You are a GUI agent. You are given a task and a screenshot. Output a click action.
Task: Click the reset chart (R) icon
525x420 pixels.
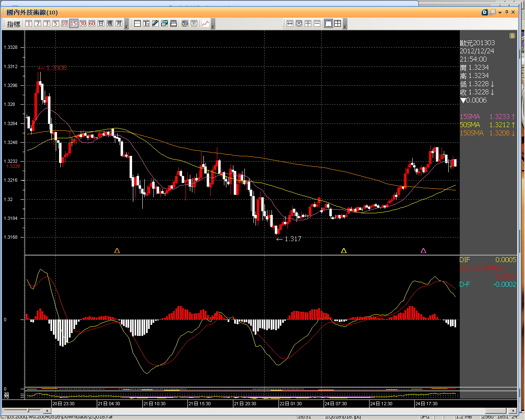tap(299, 24)
